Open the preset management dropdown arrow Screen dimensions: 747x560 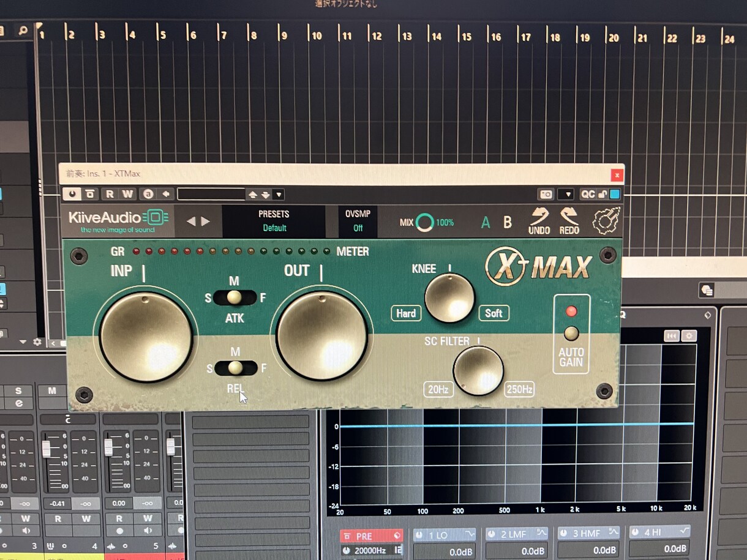279,195
